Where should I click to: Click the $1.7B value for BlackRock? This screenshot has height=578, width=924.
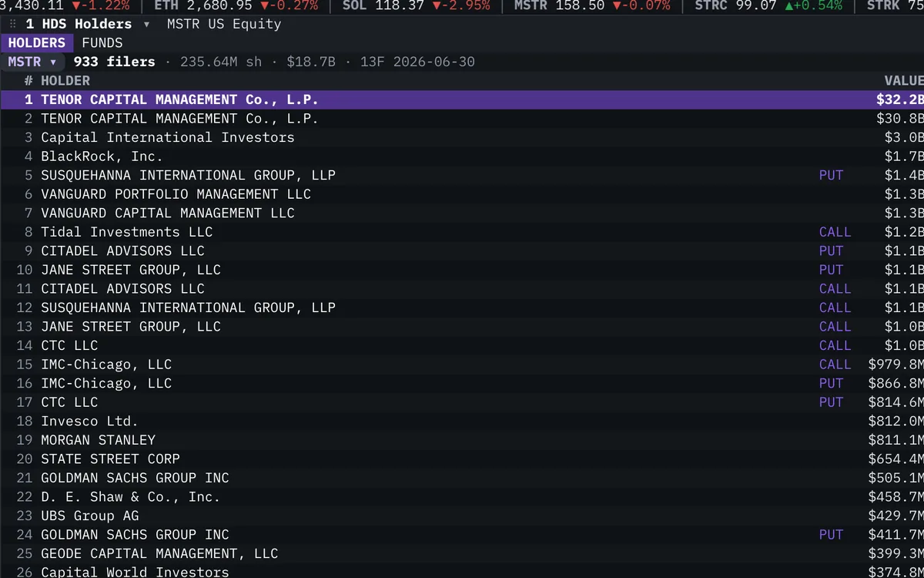click(904, 156)
